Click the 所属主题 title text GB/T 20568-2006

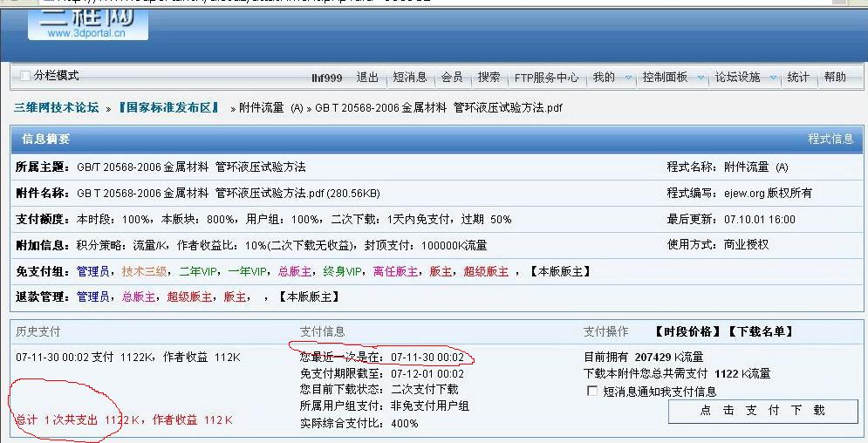[x=191, y=167]
